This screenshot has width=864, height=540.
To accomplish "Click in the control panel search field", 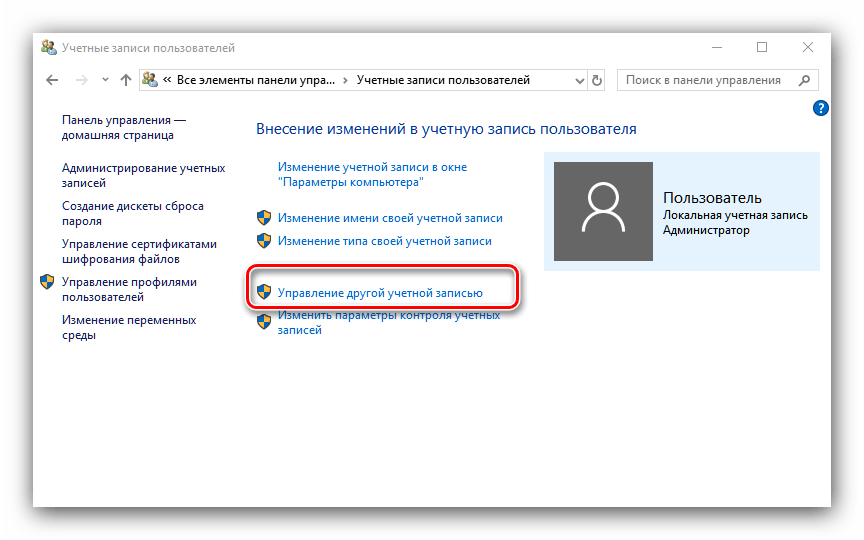I will 705,80.
